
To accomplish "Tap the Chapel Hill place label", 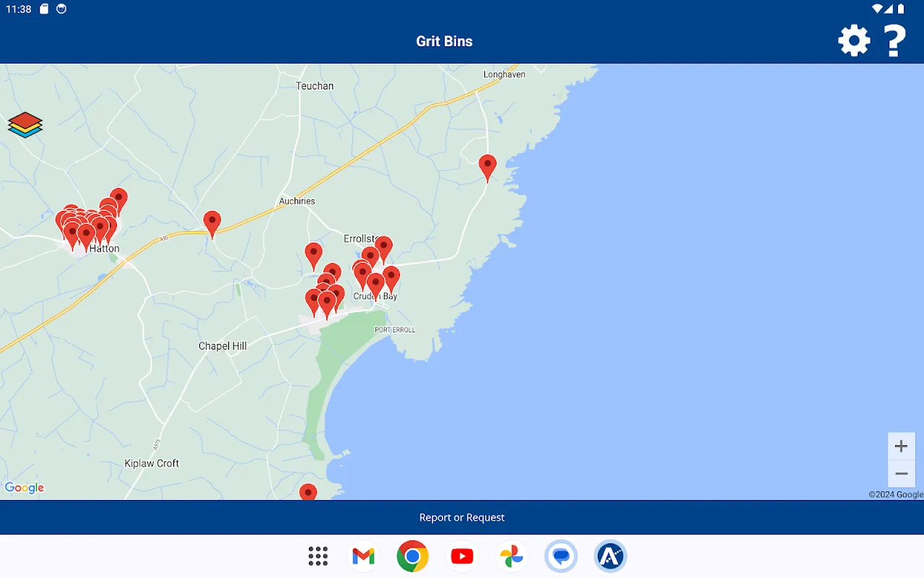I will [x=222, y=346].
